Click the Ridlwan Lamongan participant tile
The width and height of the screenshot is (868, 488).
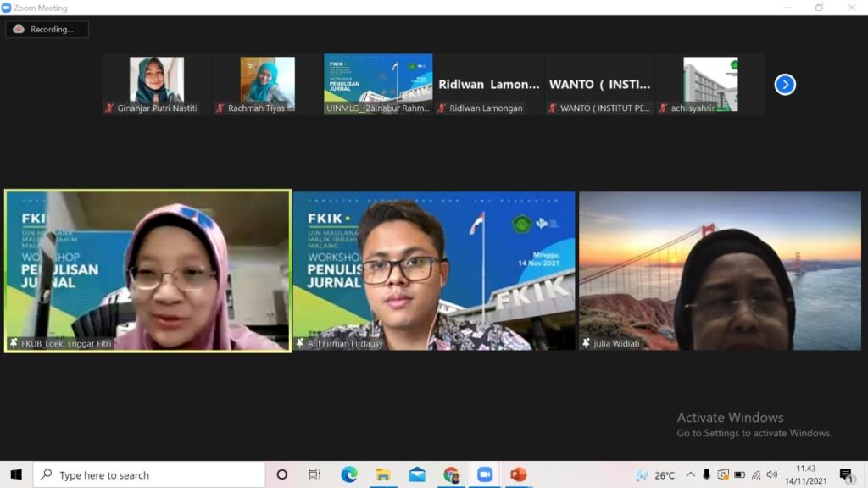coord(488,85)
